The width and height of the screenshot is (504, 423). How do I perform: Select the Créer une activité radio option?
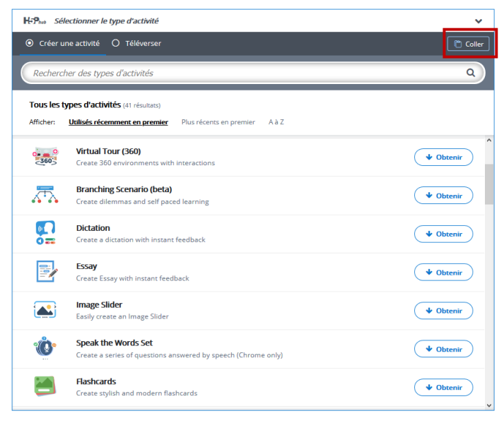coord(63,43)
